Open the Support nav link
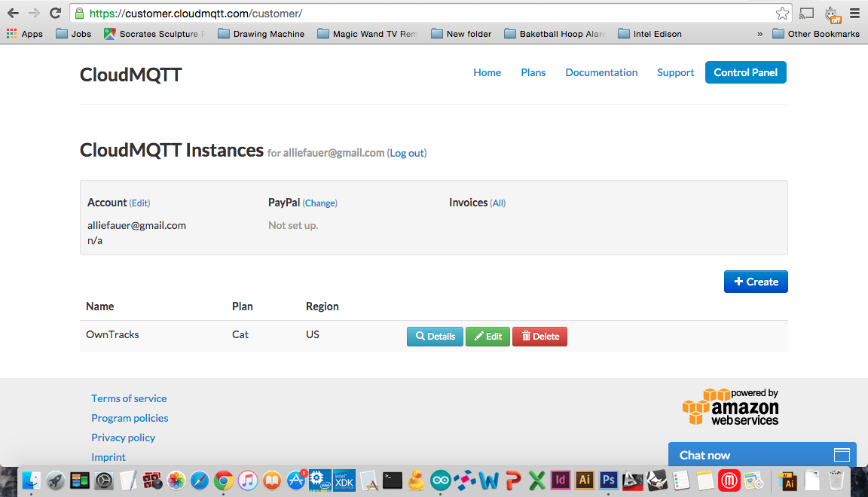This screenshot has height=497, width=868. [x=675, y=72]
